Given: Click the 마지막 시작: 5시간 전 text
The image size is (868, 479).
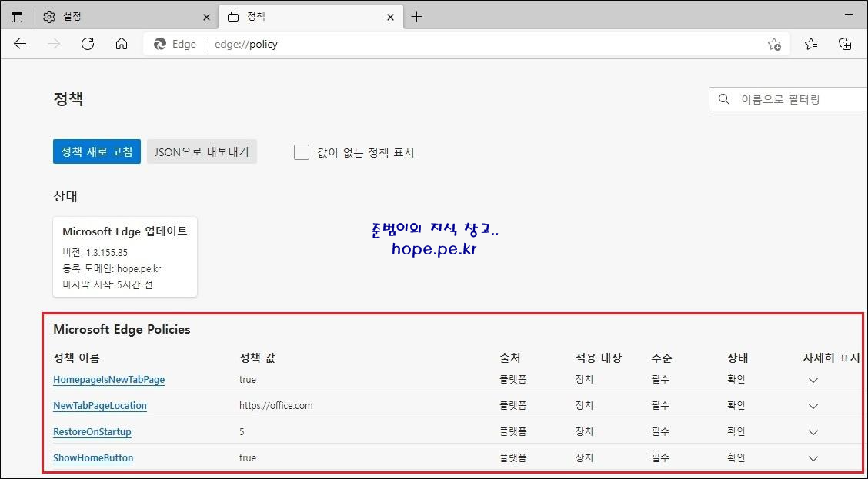Looking at the screenshot, I should [x=108, y=284].
